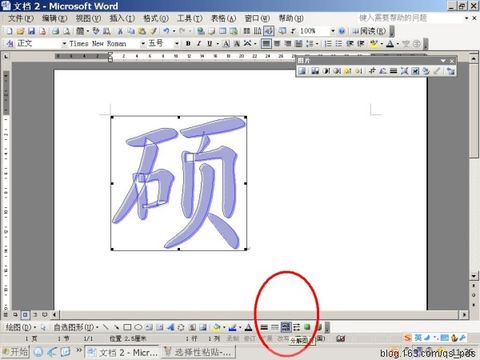Click the Word Help question mark icon
Screen dimensions: 480x360
coord(342,31)
